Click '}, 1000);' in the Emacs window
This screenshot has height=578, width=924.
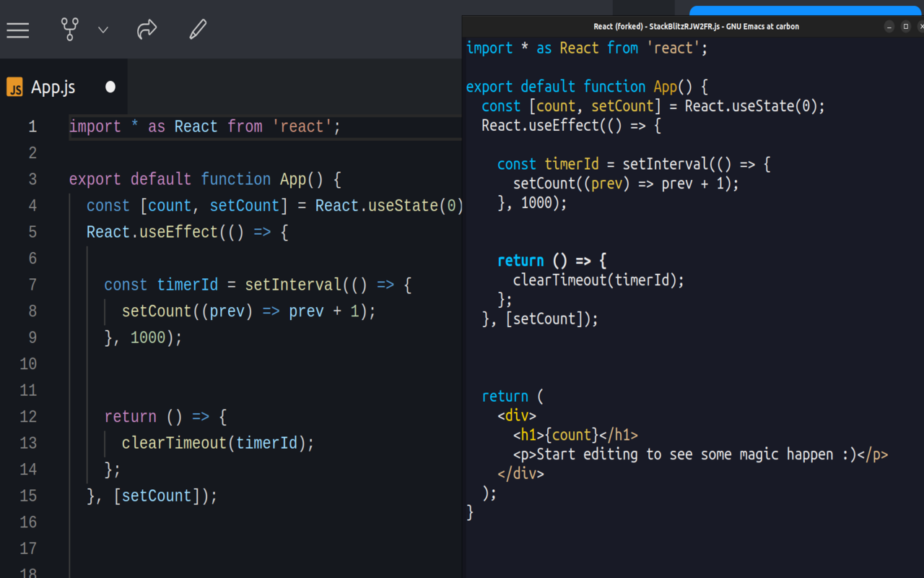(532, 203)
